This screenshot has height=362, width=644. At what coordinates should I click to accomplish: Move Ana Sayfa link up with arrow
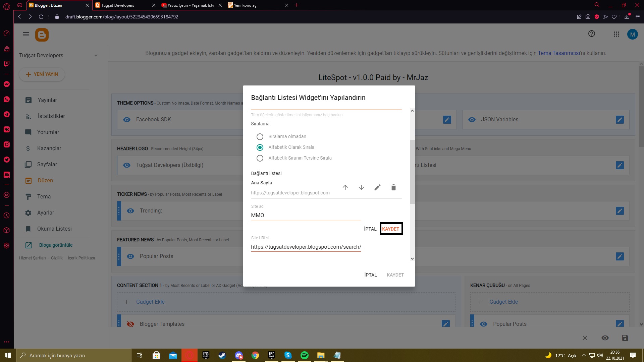tap(345, 187)
